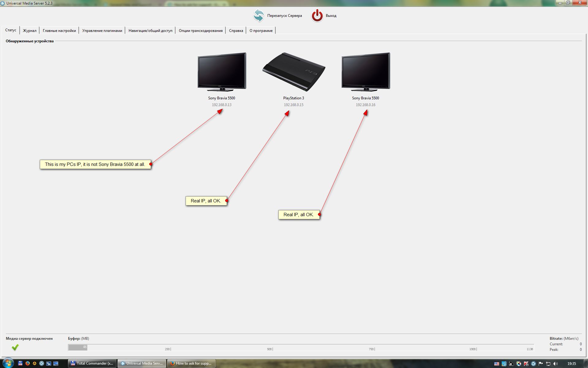The image size is (588, 368).
Task: Click the buffer progress bar
Action: point(301,347)
